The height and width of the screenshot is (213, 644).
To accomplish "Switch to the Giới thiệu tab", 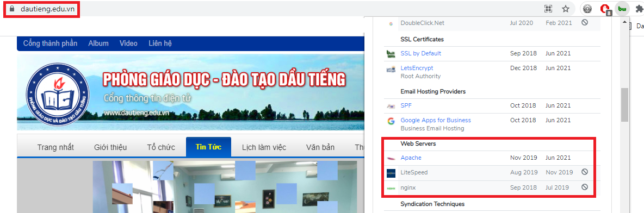I will tap(110, 147).
